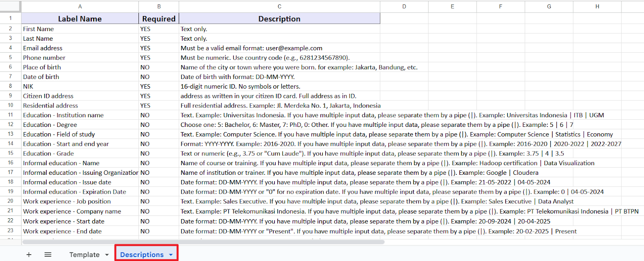Click the column H header
The width and height of the screenshot is (644, 261).
click(x=597, y=6)
